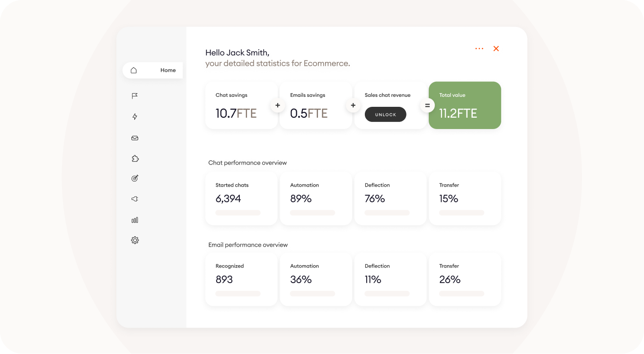Select the flag icon in the sidebar
The image size is (644, 354).
134,95
